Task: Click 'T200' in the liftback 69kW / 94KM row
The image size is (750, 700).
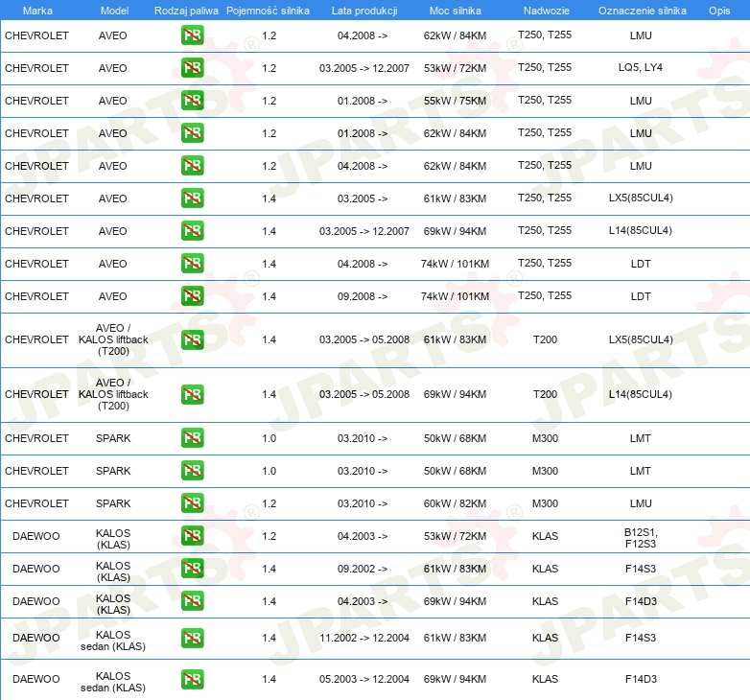Action: coord(546,394)
